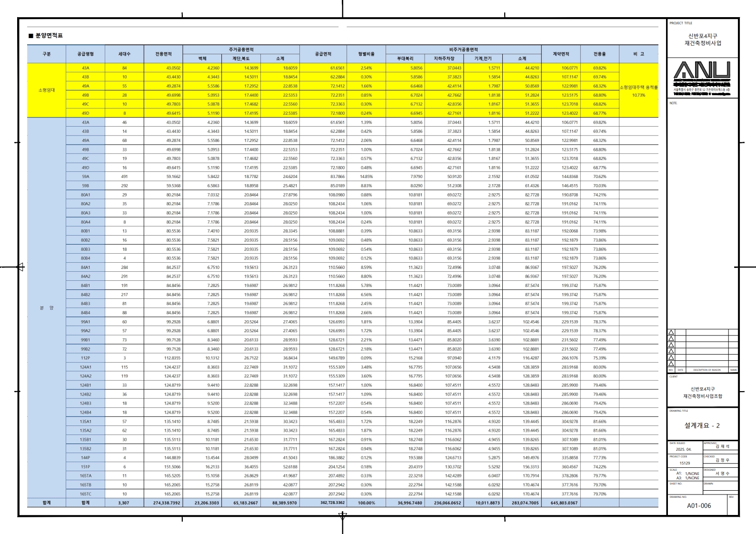Click the drawing title 설계개요 - 2
The image size is (756, 534).
tap(702, 425)
